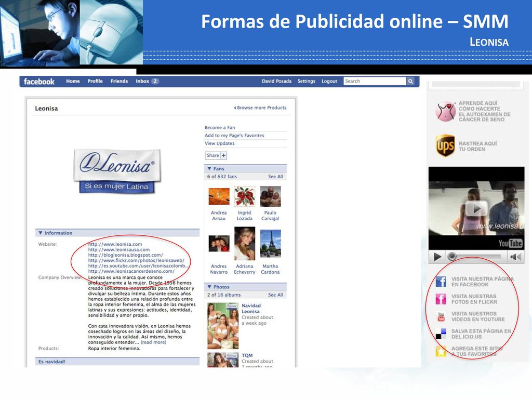Image resolution: width=532 pixels, height=399 pixels.
Task: Open the Navidad Leonisa album thumbnail
Action: click(223, 326)
